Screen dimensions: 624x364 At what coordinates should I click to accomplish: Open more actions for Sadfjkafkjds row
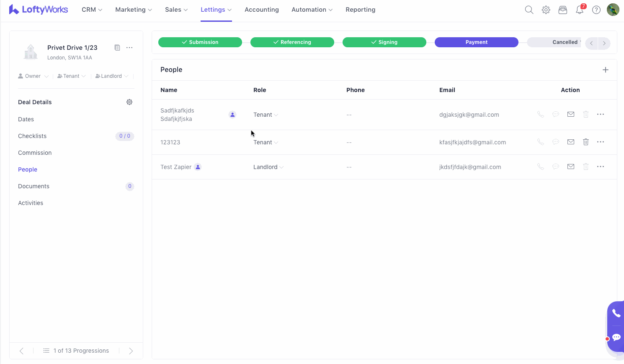[601, 115]
